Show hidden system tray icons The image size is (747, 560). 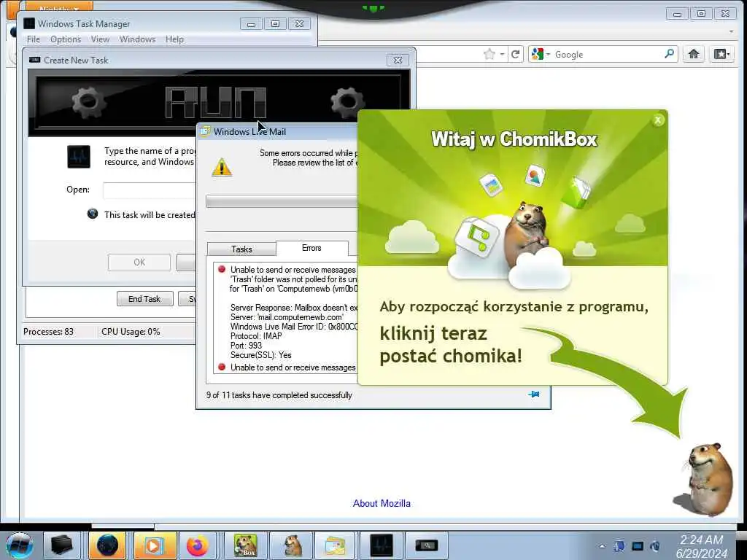tap(602, 546)
